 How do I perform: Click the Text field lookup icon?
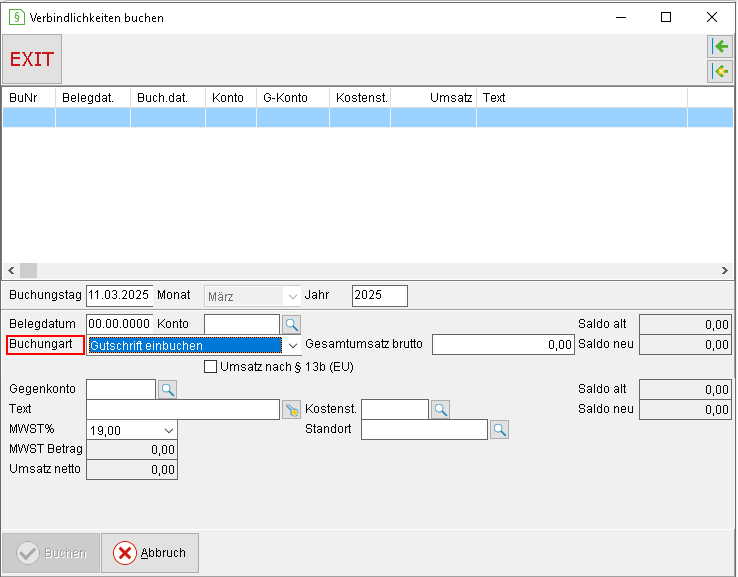[291, 409]
